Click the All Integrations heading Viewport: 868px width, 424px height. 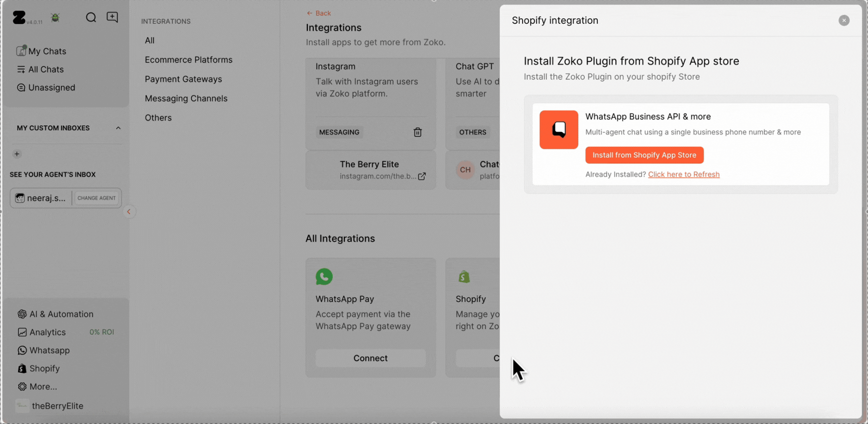(340, 238)
